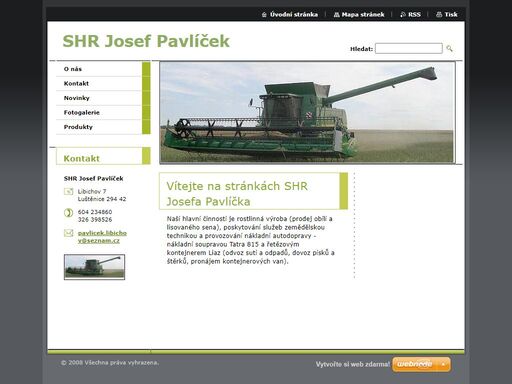Viewport: 512px width, 384px height.
Task: Click the small harvester thumbnail image
Action: pos(94,267)
